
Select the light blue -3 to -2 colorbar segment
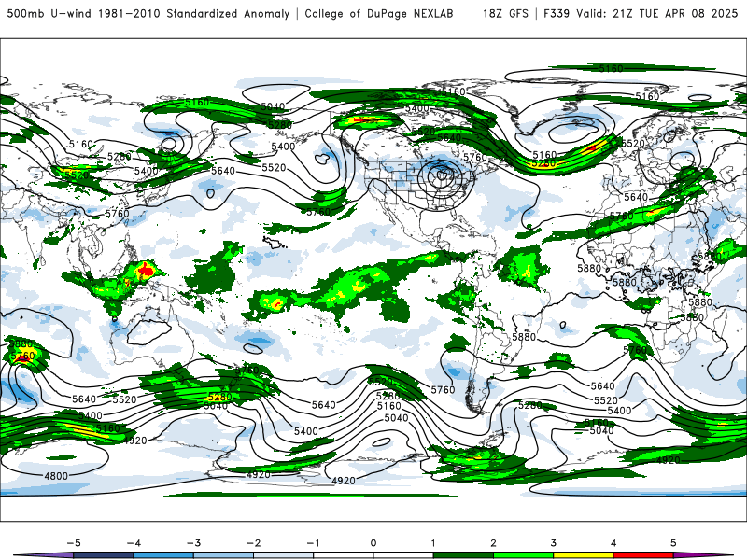(x=223, y=555)
